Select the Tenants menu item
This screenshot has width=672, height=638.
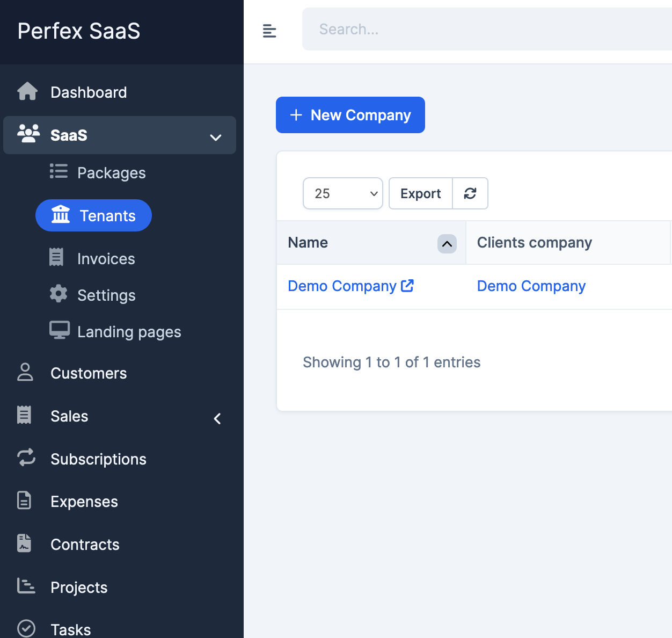93,215
